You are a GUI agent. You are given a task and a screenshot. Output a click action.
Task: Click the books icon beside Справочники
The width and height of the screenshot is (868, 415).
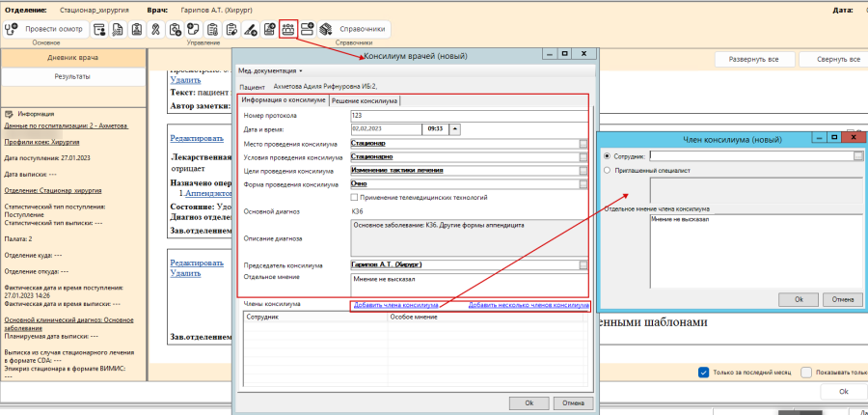tap(327, 29)
